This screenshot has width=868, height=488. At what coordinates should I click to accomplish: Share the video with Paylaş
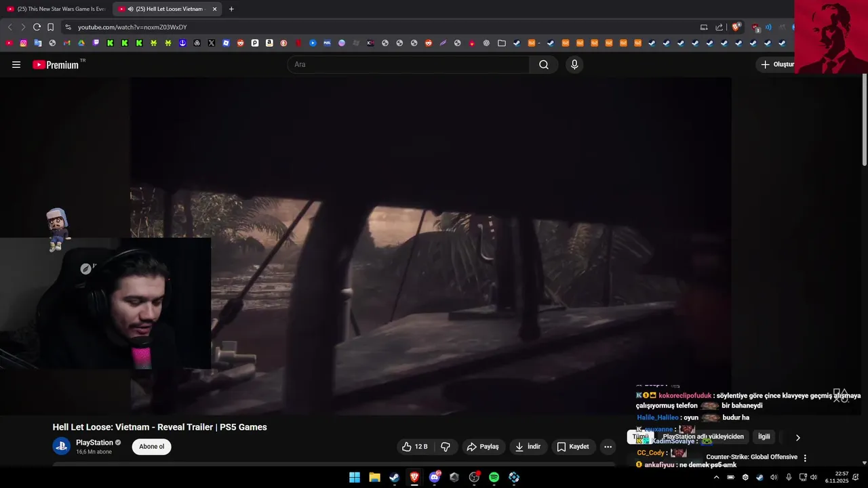pos(483,447)
